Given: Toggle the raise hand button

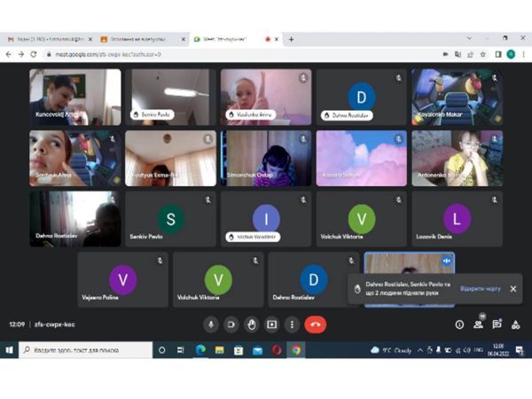Looking at the screenshot, I should [252, 325].
